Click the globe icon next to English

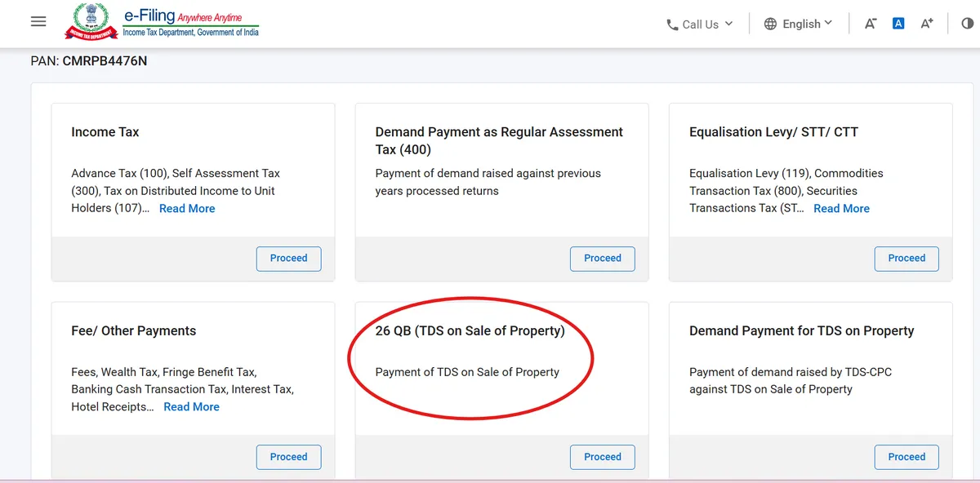click(x=771, y=24)
